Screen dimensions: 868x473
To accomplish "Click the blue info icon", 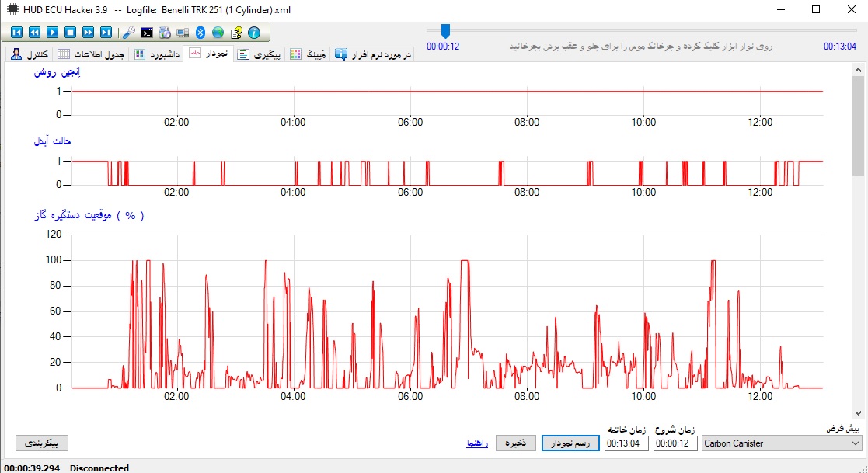I will (x=254, y=33).
